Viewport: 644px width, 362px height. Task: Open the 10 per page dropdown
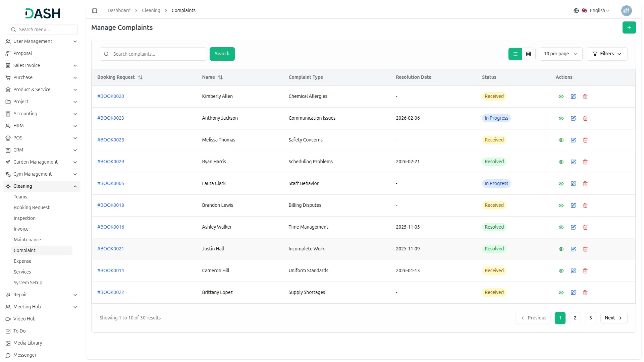pos(560,54)
